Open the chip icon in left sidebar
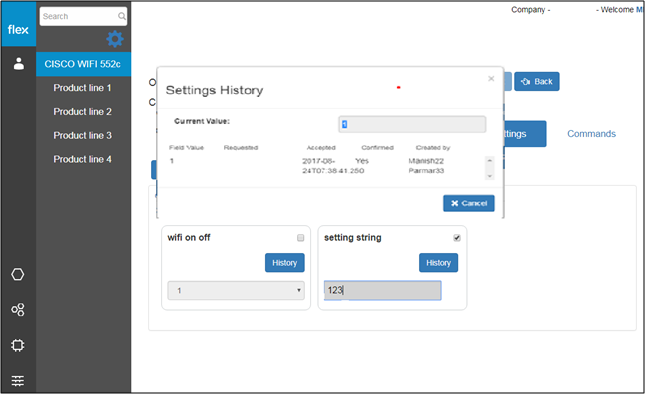The image size is (645, 394). (18, 345)
